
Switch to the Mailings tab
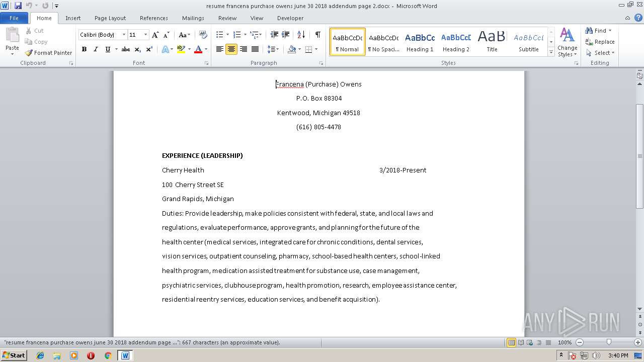click(x=193, y=18)
